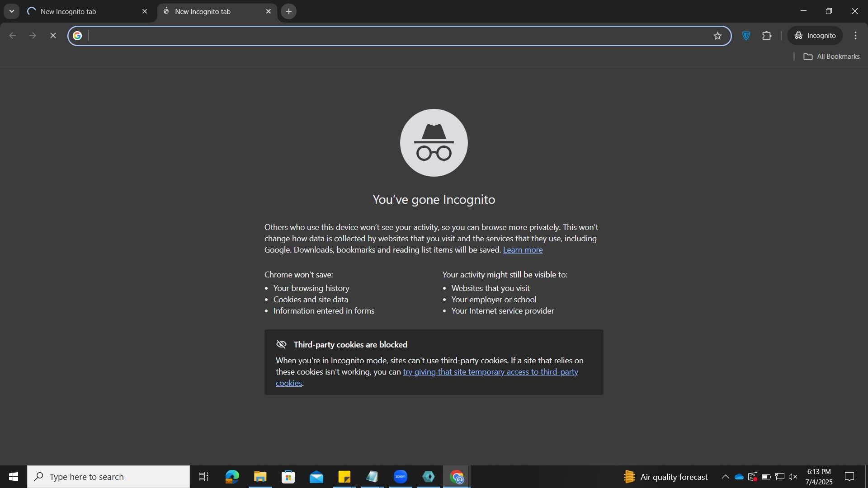
Task: Open the Air quality forecast widget
Action: 665,477
